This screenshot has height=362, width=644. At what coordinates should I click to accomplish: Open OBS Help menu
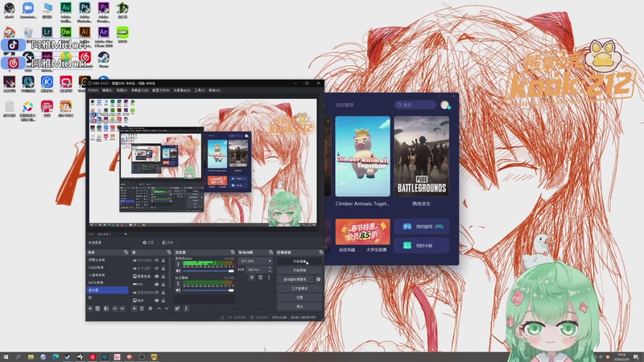[x=214, y=90]
